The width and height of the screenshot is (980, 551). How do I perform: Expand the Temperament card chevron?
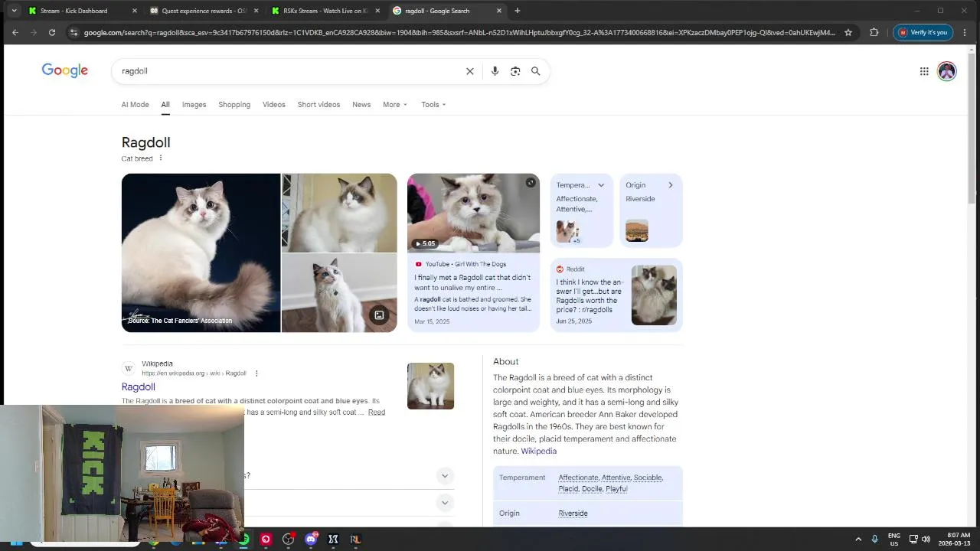coord(601,185)
